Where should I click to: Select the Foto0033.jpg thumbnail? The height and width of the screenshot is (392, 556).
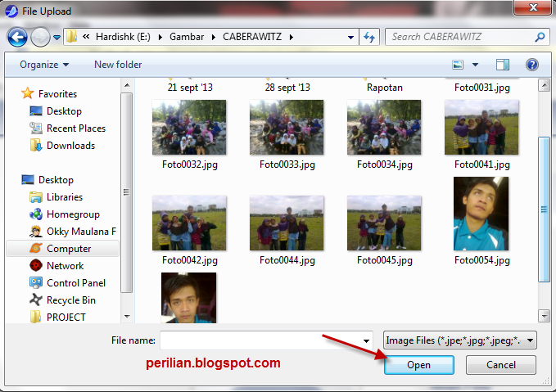[287, 127]
